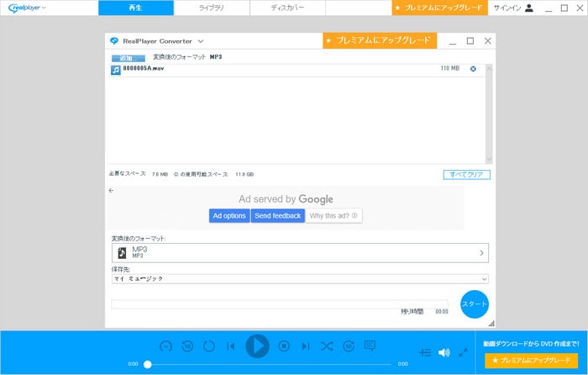The height and width of the screenshot is (375, 588).
Task: Click the conversion progress bar
Action: [280, 304]
